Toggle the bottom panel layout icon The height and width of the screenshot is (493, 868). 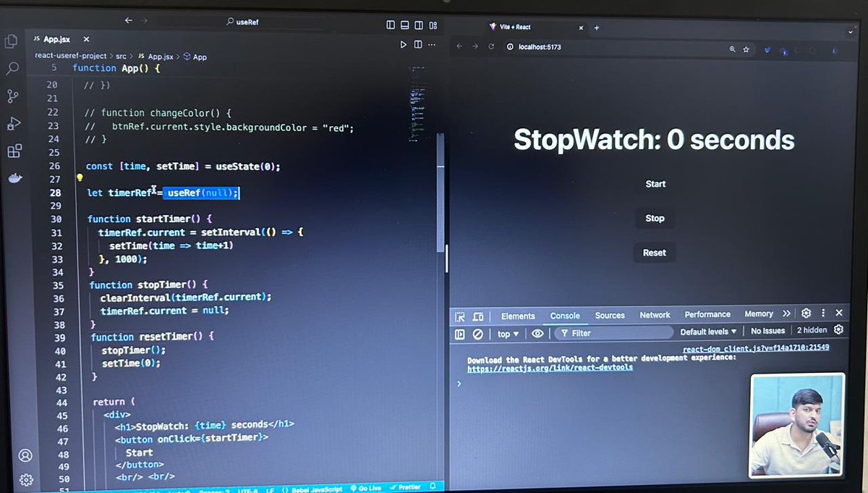click(x=404, y=25)
